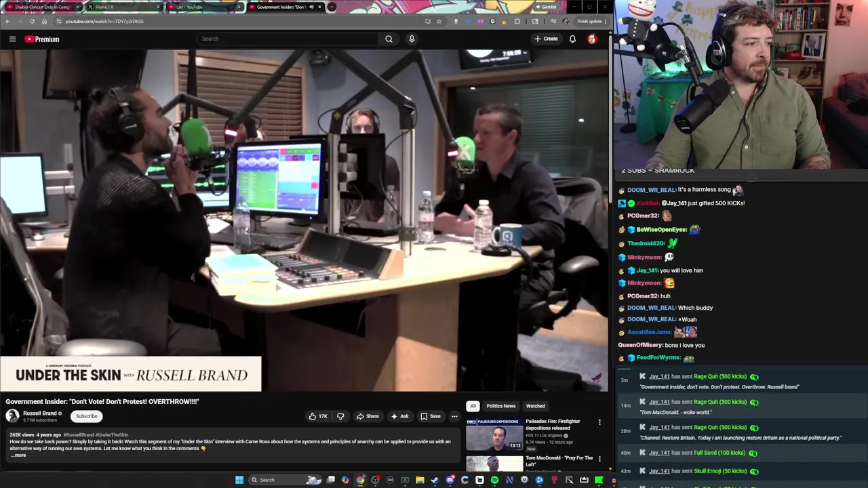Click 'Full Send (100 kicks)' alert text
The width and height of the screenshot is (868, 488).
[719, 453]
